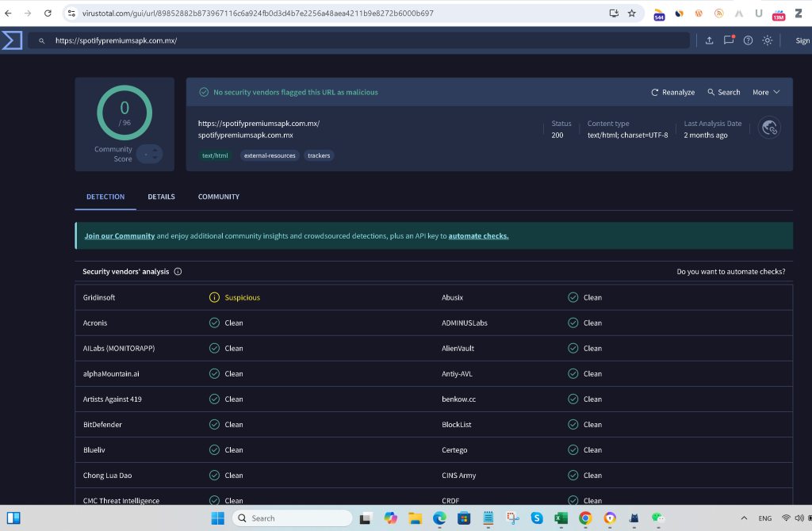
Task: Click the orange RSS feed extension icon
Action: click(x=718, y=13)
